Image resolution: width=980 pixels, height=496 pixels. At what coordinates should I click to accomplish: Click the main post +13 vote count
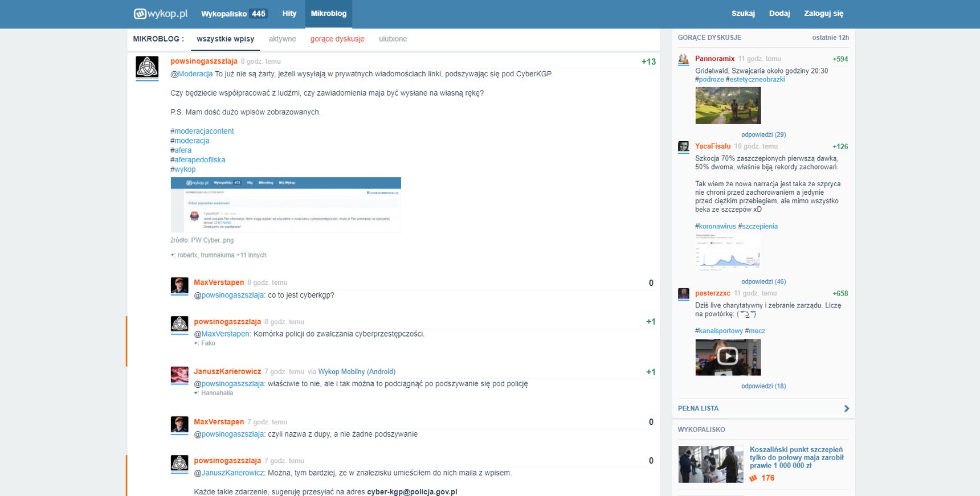648,62
